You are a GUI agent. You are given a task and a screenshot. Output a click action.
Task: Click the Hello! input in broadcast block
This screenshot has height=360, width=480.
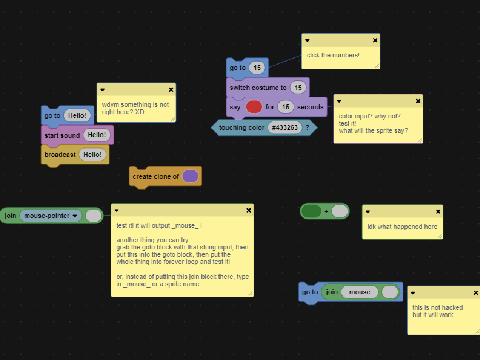tap(92, 155)
